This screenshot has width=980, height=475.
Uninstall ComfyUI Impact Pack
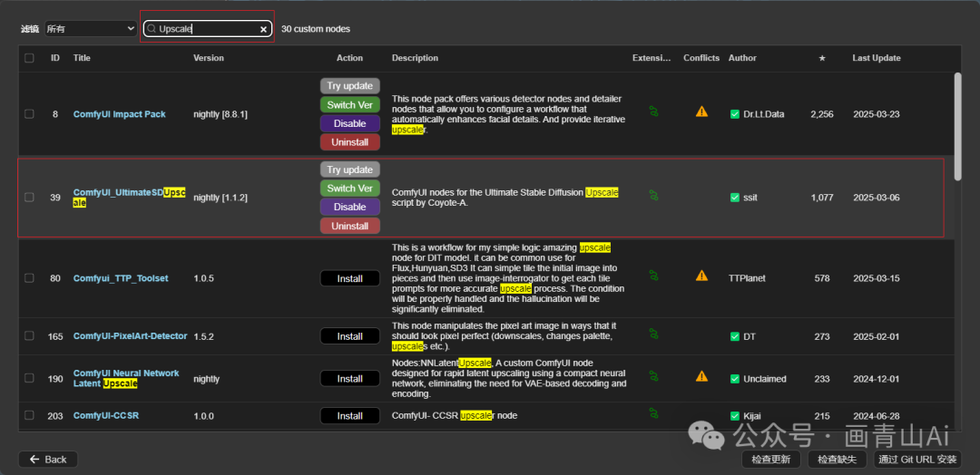350,142
